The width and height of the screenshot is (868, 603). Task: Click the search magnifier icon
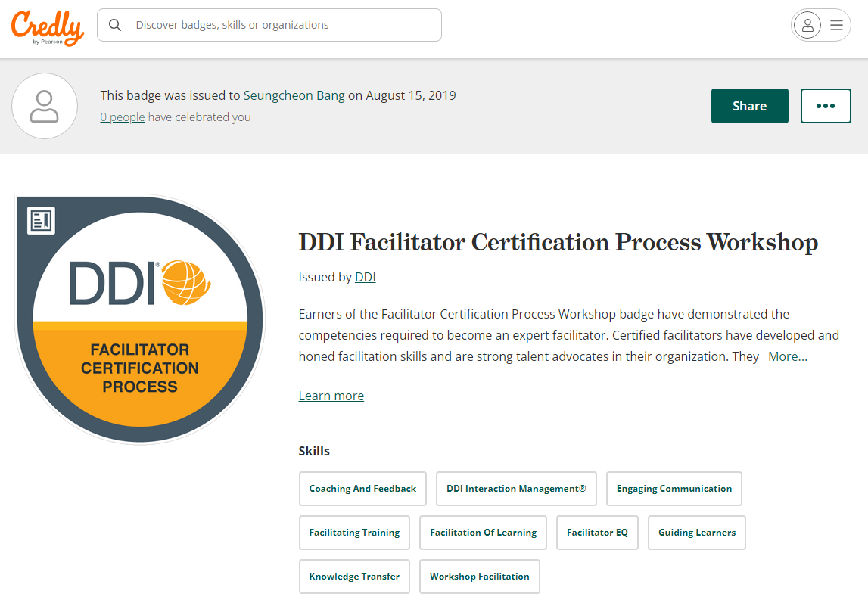click(x=115, y=25)
